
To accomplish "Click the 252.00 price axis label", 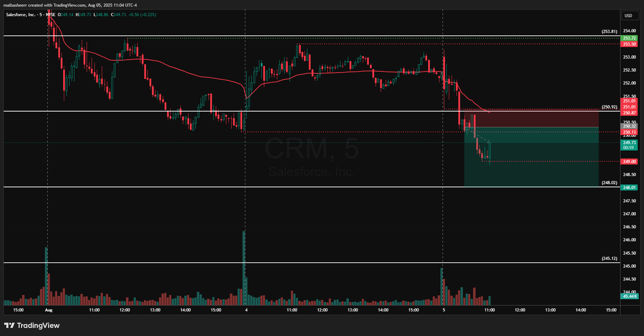I will [629, 83].
